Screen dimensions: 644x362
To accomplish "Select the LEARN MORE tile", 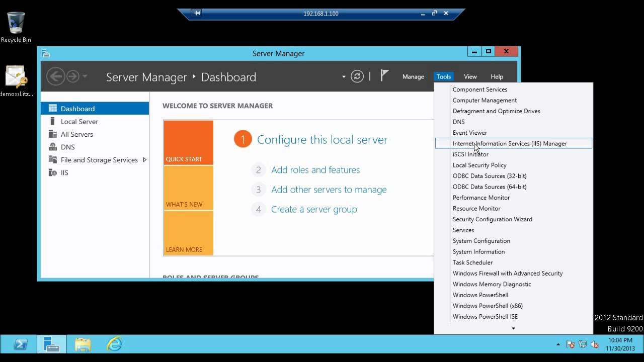I will point(189,233).
